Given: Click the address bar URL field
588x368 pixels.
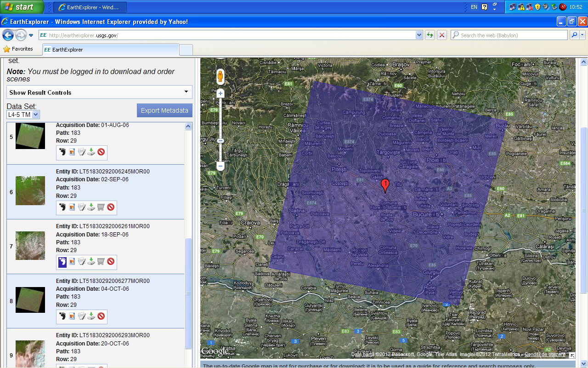Looking at the screenshot, I should tap(227, 35).
